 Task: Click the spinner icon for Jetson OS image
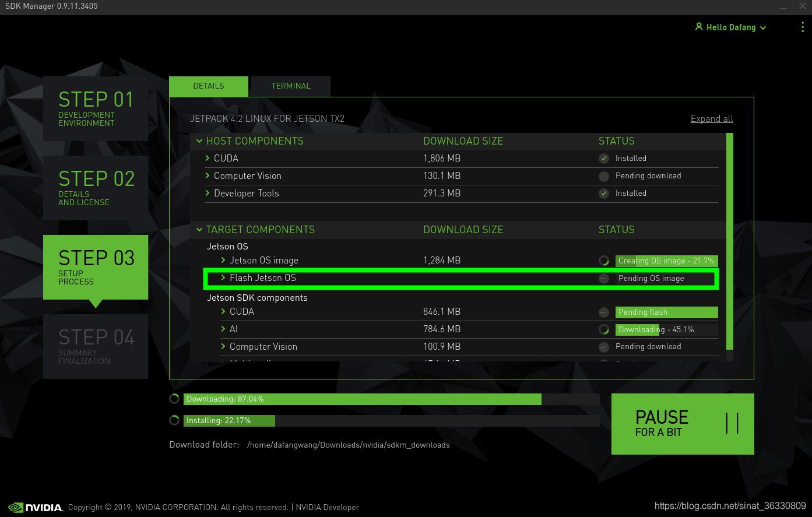(604, 261)
